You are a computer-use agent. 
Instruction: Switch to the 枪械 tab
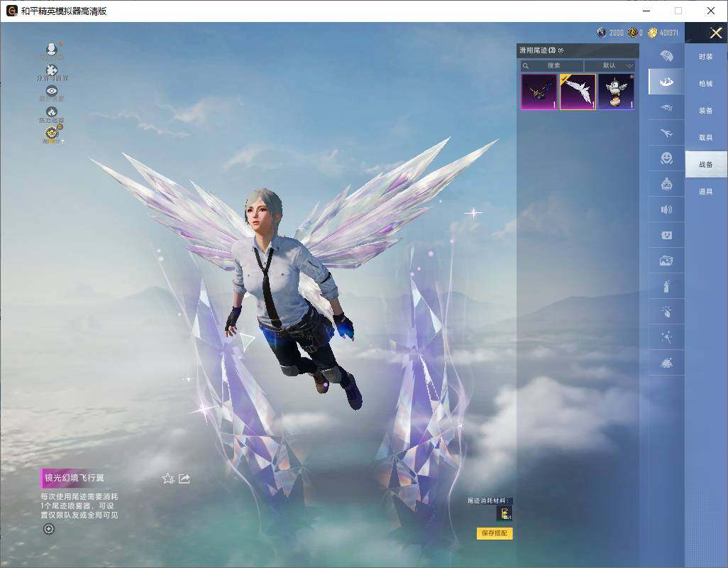[x=706, y=84]
